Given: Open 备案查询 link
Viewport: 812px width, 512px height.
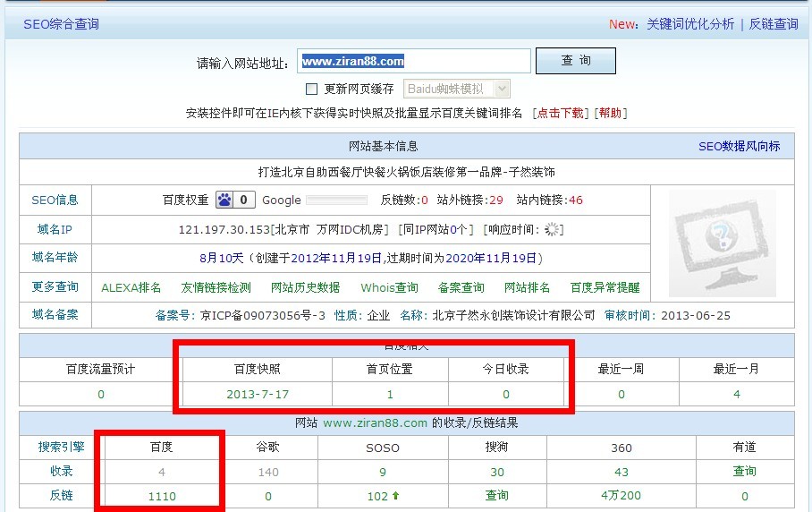Looking at the screenshot, I should point(461,287).
